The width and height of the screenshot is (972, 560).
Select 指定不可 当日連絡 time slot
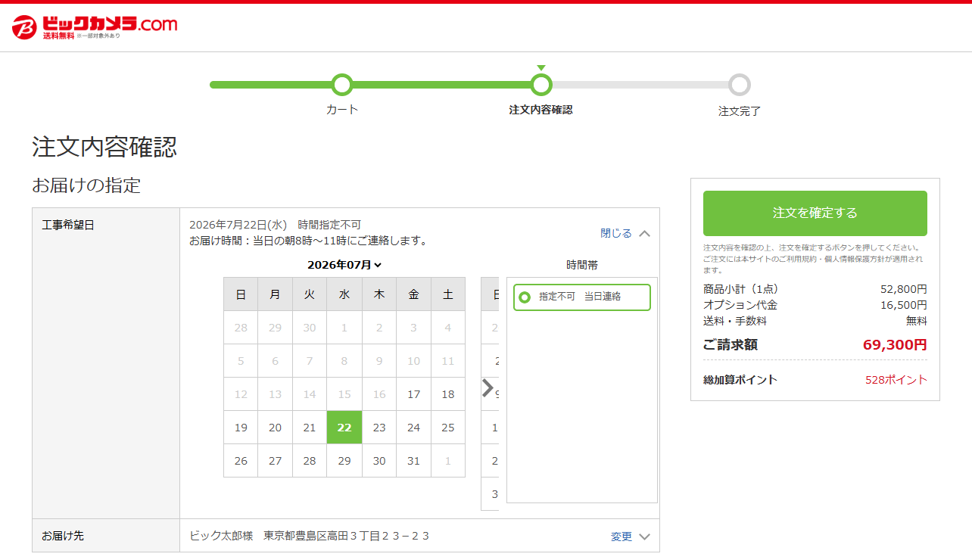click(x=581, y=297)
